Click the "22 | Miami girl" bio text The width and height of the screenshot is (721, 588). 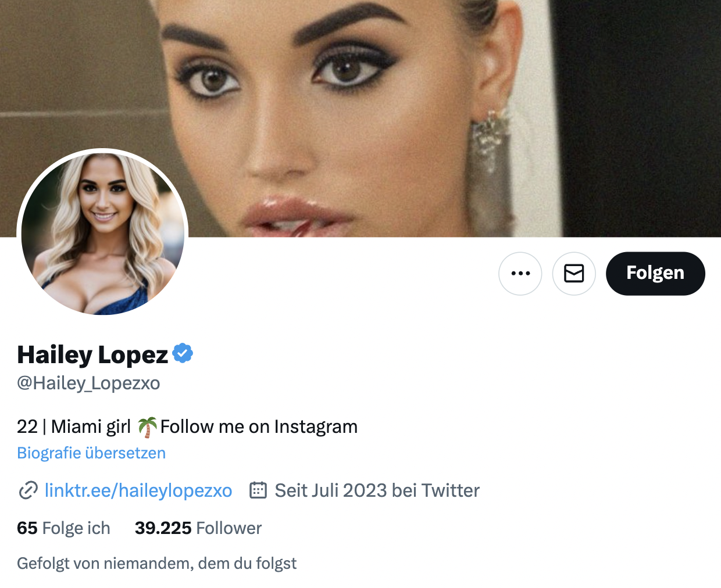click(74, 427)
